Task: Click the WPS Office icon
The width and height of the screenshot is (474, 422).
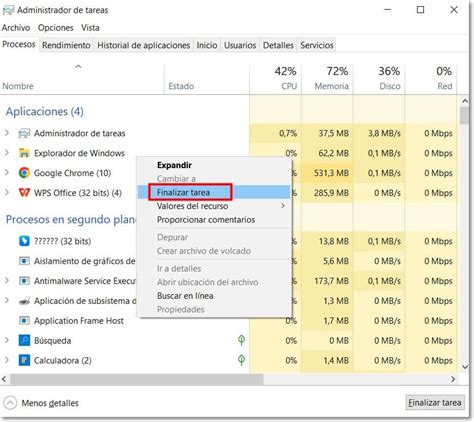Action: (x=24, y=193)
